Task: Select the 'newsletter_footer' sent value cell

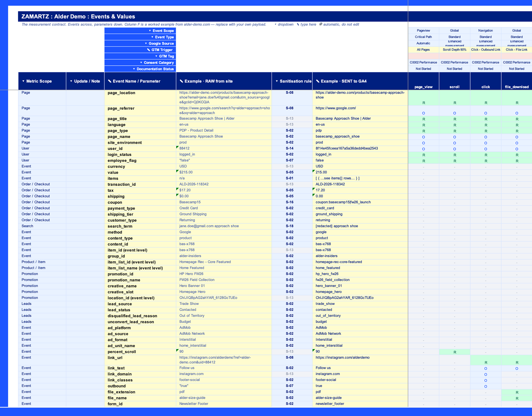Action: (x=360, y=404)
